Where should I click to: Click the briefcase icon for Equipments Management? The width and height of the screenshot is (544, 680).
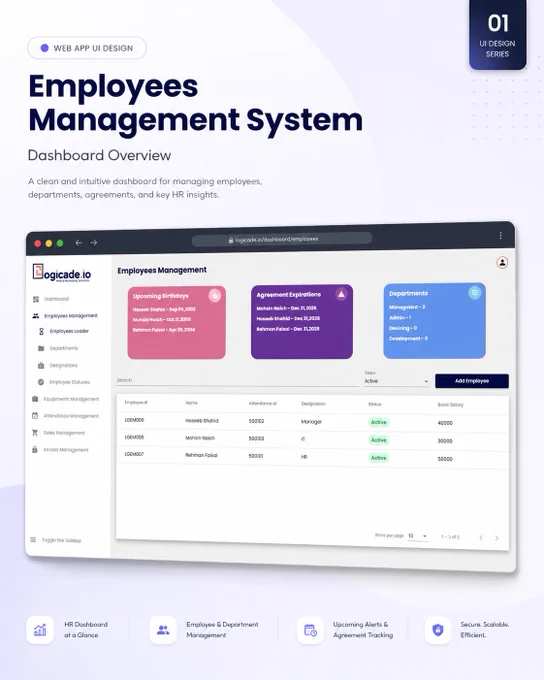(35, 399)
